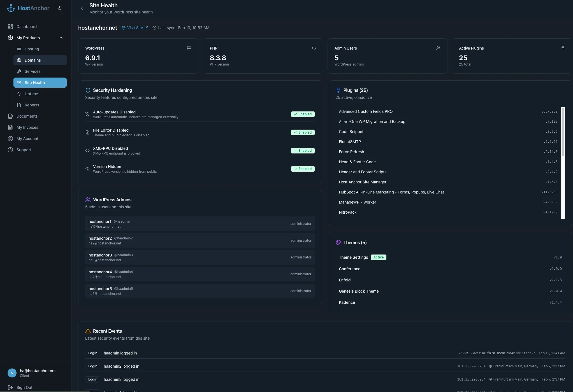Toggle the light/dark theme sun icon

(59, 8)
